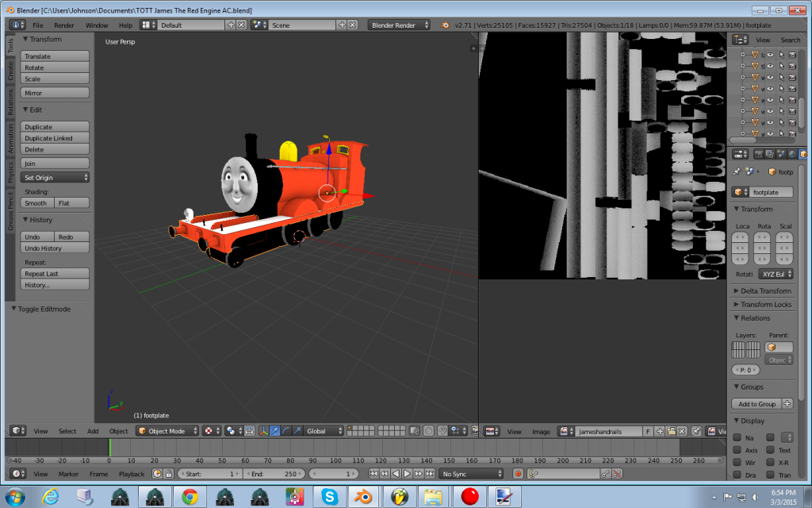Open the viewport shading selector icon
Screen dimensions: 812x508
click(211, 431)
